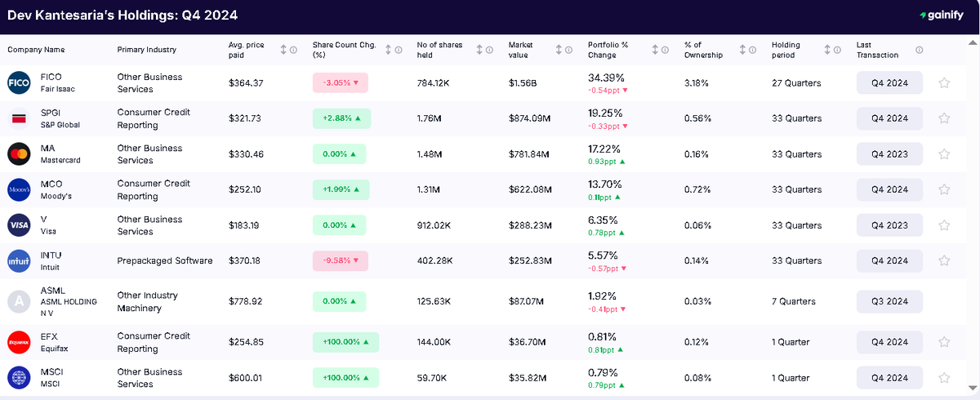Click the Intuit logo icon
Viewport: 980px width, 400px height.
19,260
